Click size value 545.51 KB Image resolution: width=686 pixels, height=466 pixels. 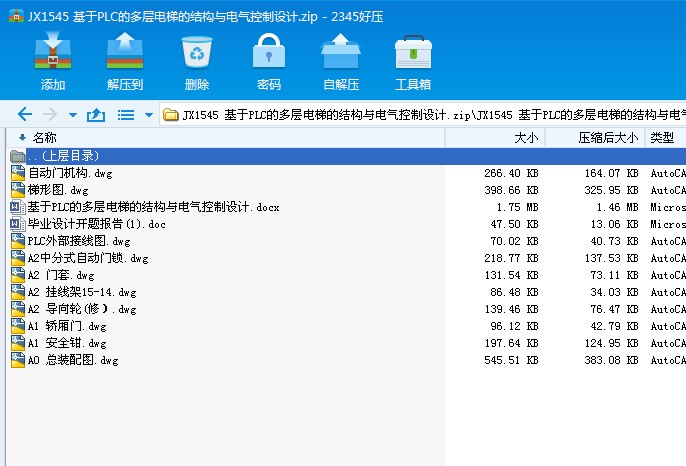(511, 360)
